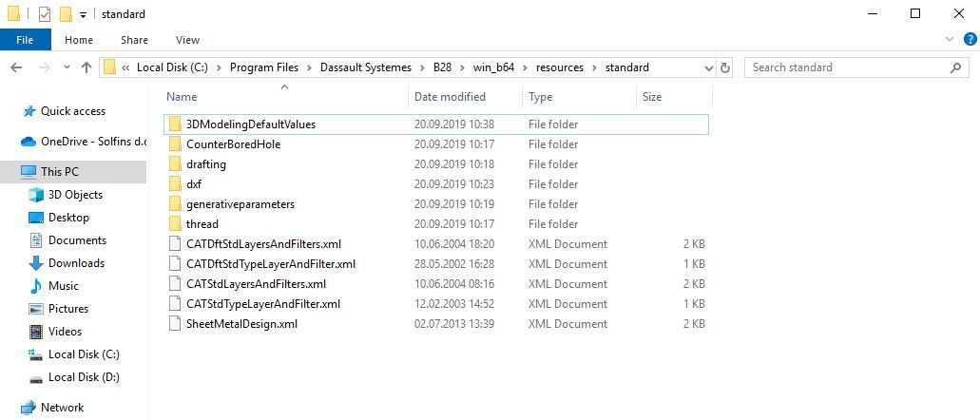Sort files by the Date modified column

(x=450, y=97)
